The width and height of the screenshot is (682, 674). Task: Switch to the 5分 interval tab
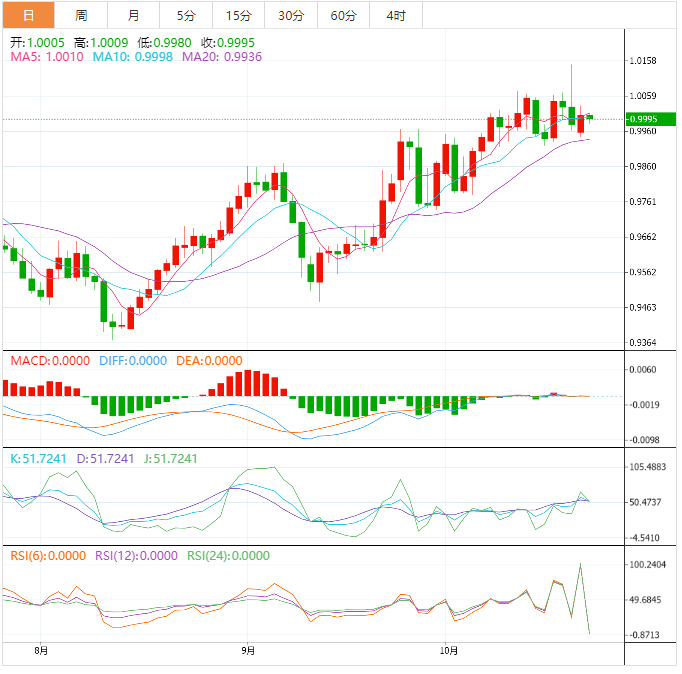click(186, 15)
